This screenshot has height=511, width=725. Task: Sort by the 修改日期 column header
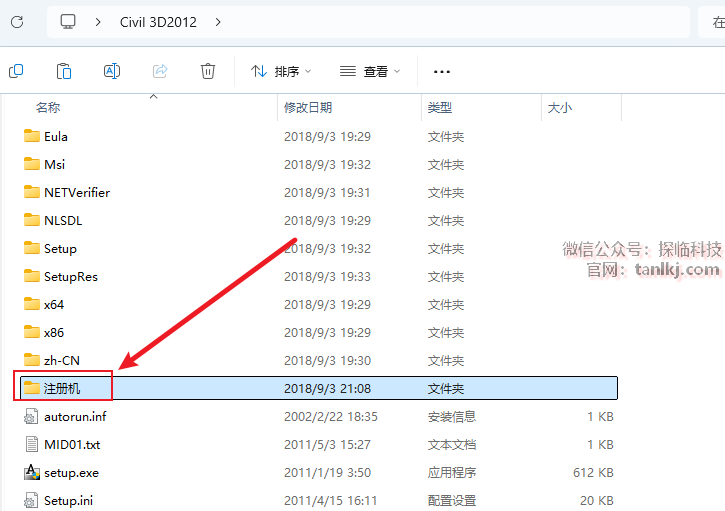tap(308, 108)
